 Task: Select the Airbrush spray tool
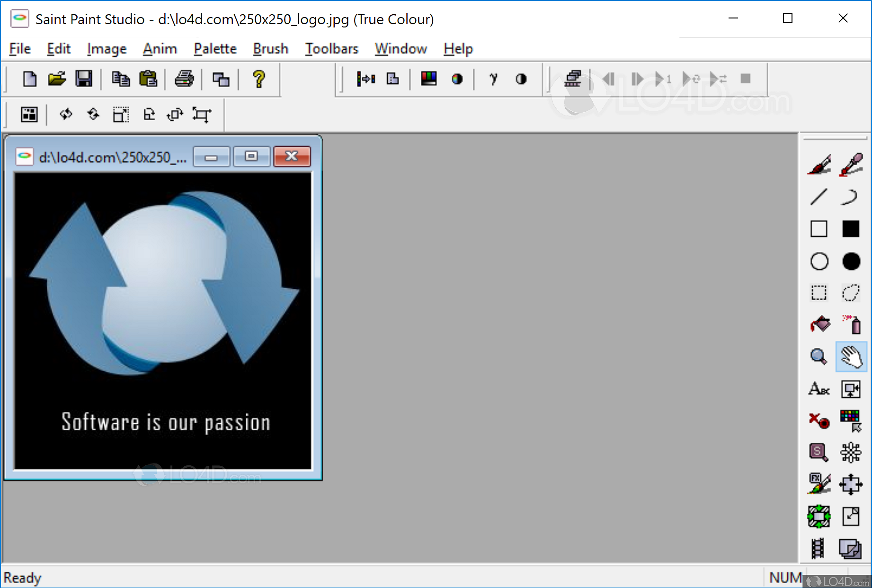point(851,325)
